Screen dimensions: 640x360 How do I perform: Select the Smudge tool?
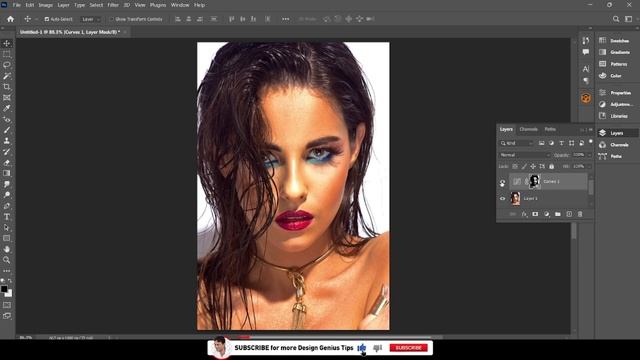tap(7, 184)
